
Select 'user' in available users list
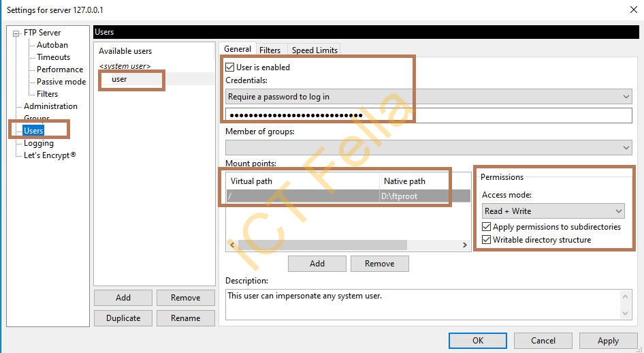click(119, 79)
